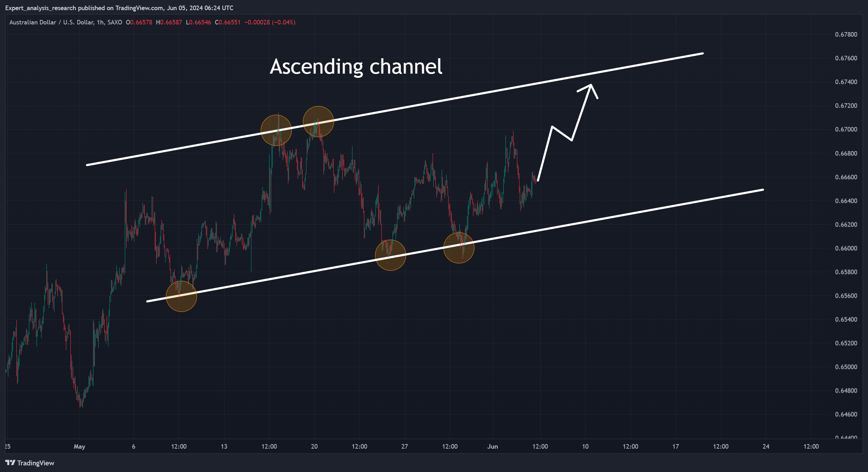Click the 12:00 label between 6 and 13
868x472 pixels.
pyautogui.click(x=179, y=447)
